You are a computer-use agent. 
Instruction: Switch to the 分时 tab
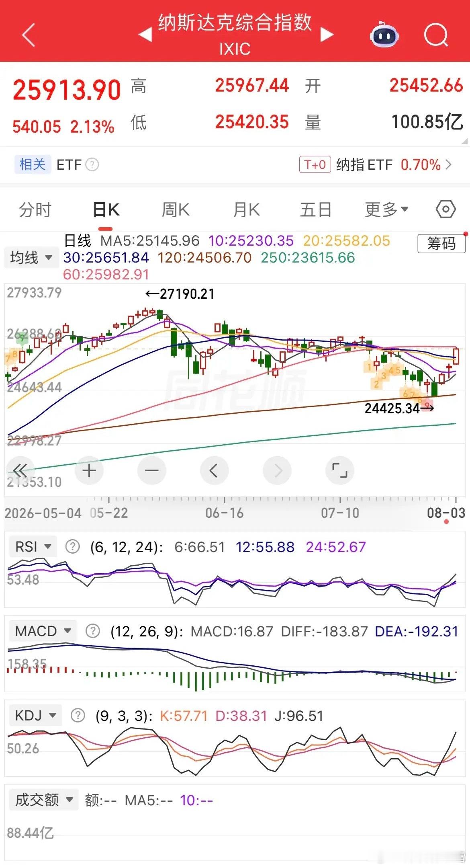[35, 209]
